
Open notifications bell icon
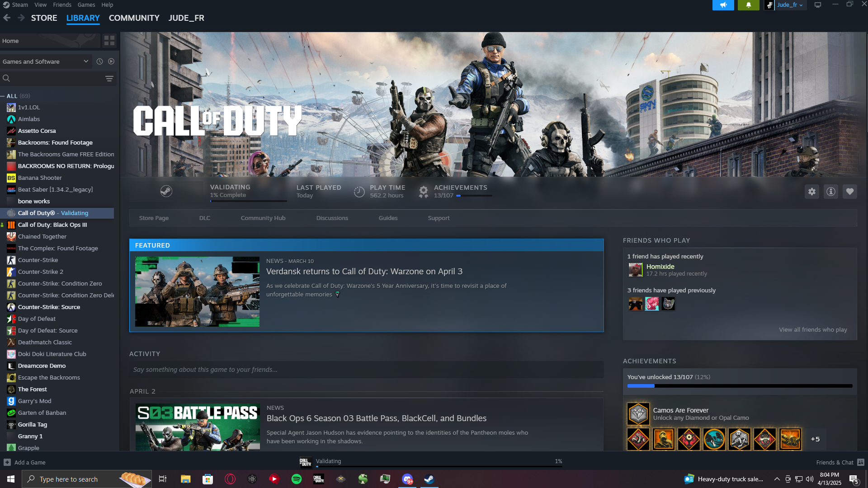748,5
